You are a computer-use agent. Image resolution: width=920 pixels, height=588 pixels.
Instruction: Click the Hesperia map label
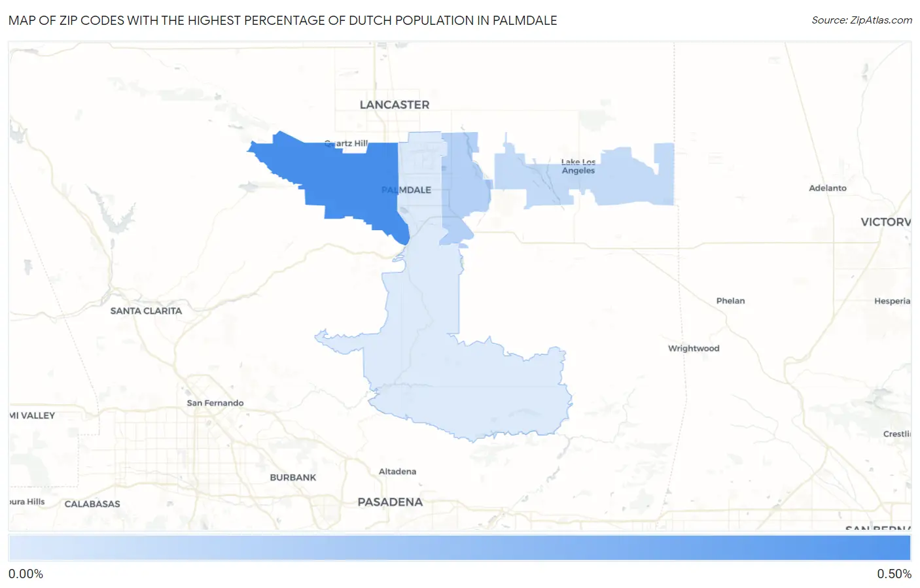(892, 301)
